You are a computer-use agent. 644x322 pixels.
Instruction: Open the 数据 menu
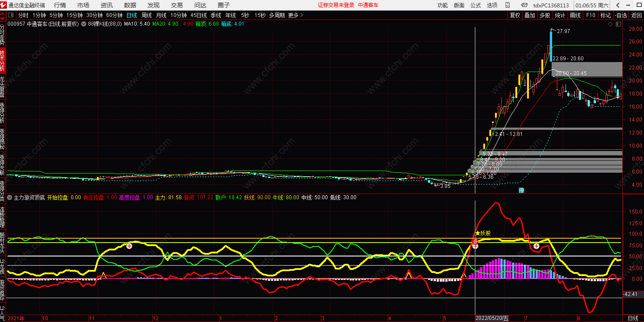click(130, 5)
